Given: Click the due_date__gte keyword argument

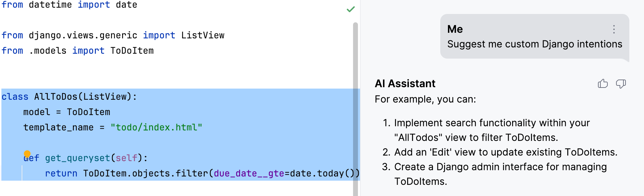Looking at the screenshot, I should click(249, 173).
